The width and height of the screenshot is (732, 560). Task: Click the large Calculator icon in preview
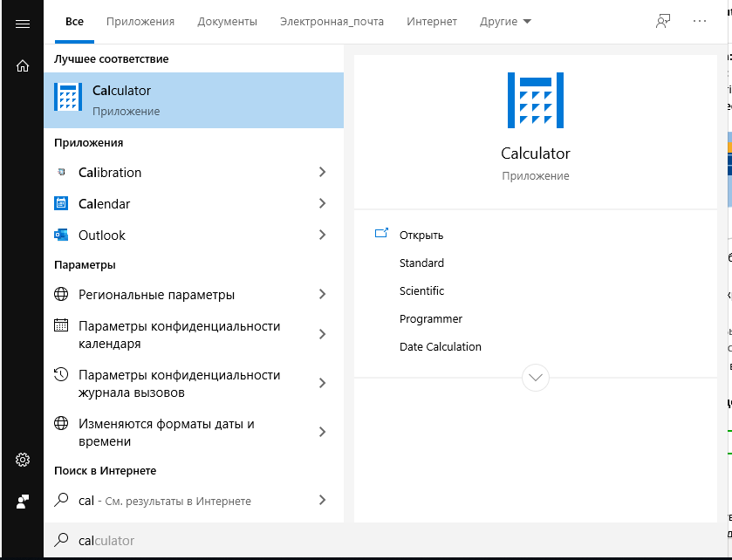click(x=536, y=100)
